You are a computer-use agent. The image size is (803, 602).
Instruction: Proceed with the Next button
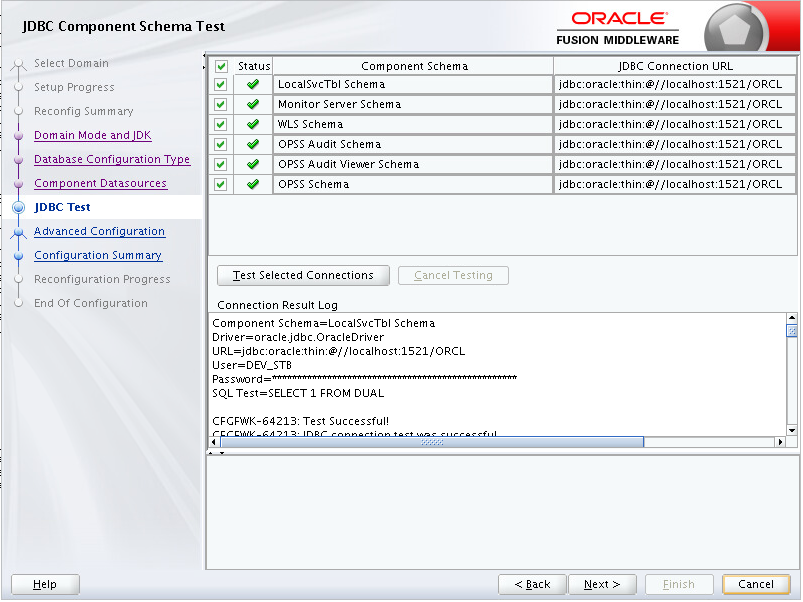tap(602, 584)
